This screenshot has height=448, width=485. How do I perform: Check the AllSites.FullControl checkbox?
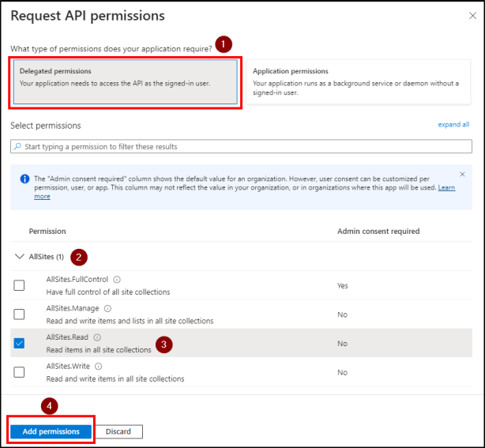point(19,285)
